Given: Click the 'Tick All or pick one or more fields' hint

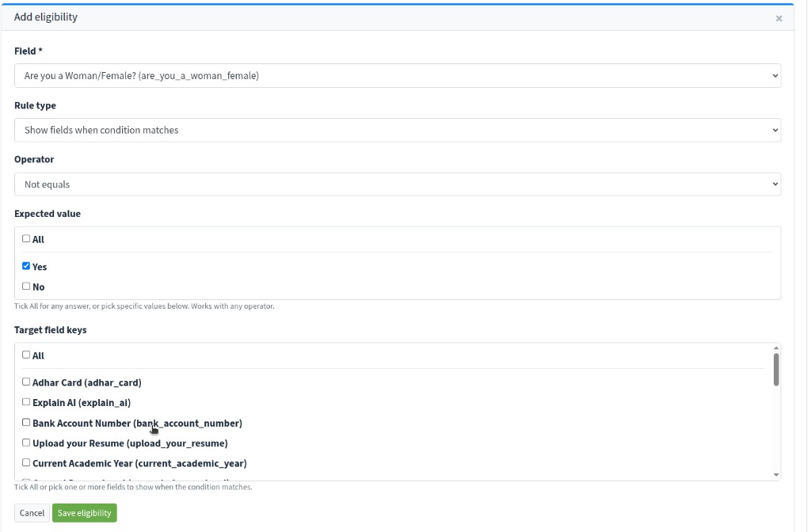Looking at the screenshot, I should (133, 487).
